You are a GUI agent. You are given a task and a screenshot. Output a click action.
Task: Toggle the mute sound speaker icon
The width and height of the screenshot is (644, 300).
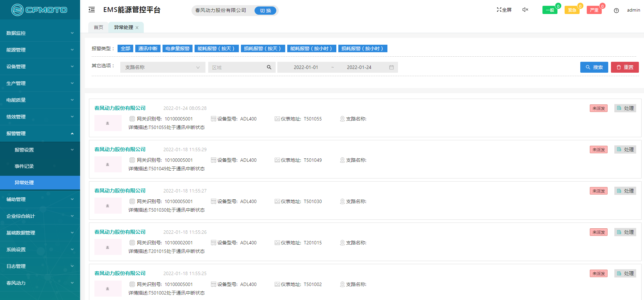[525, 10]
